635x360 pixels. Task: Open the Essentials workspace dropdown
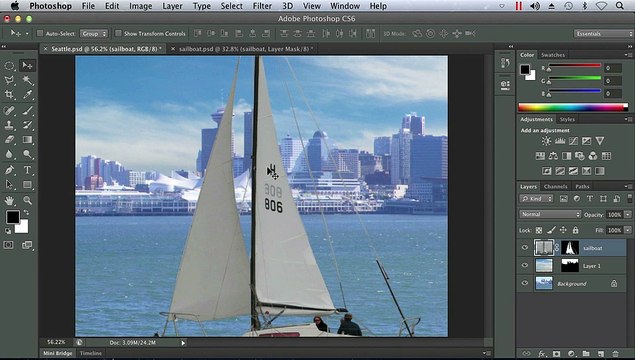[603, 34]
